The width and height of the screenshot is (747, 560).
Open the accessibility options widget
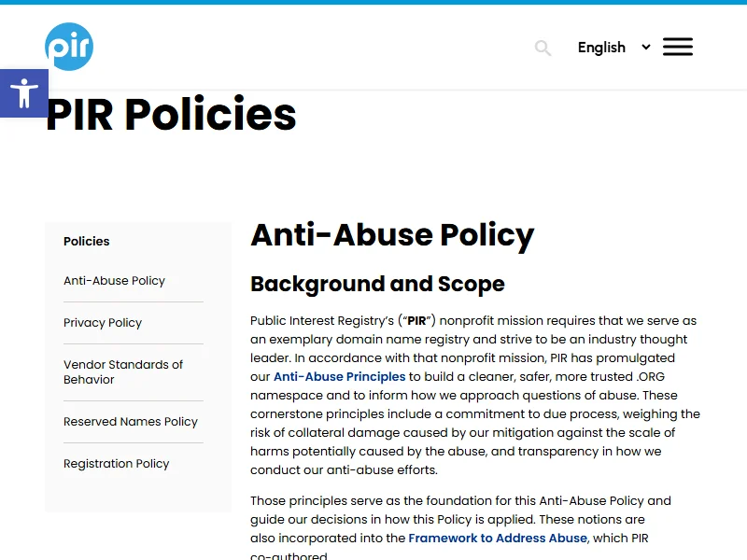[x=23, y=93]
